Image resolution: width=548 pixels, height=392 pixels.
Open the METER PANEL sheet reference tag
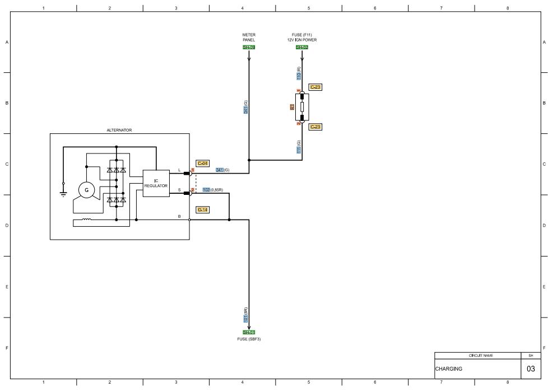[x=249, y=47]
